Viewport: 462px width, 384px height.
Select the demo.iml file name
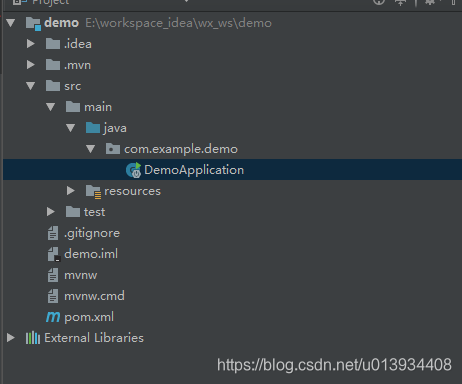(x=91, y=254)
